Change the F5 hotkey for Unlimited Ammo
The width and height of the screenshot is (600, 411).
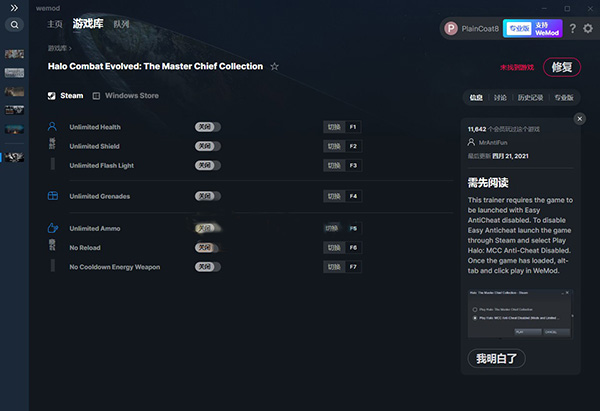point(353,228)
